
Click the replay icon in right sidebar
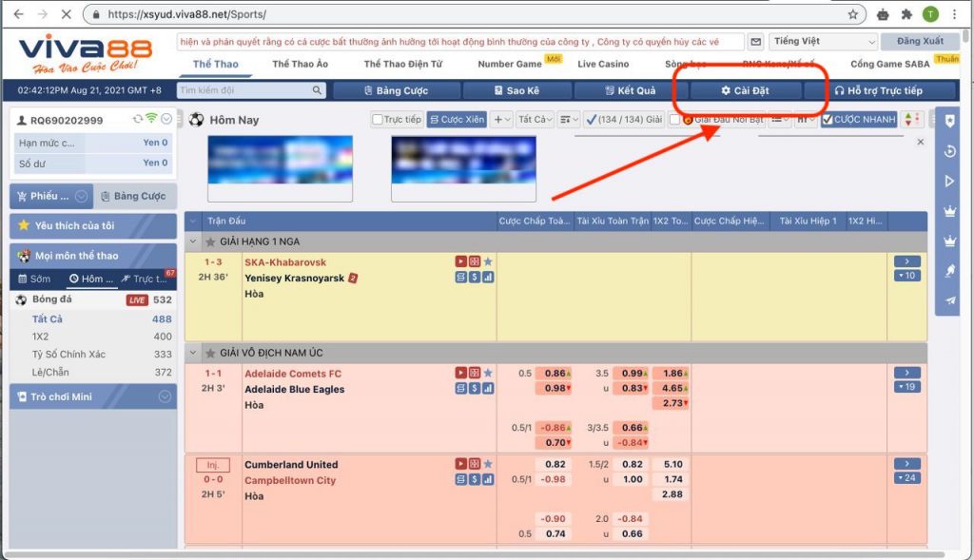(949, 151)
